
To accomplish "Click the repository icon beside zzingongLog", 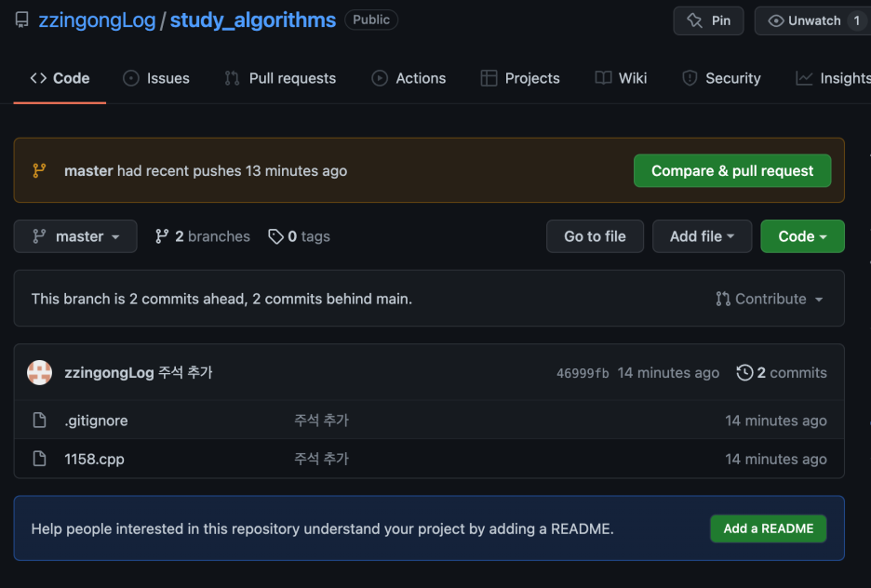I will pyautogui.click(x=21, y=20).
